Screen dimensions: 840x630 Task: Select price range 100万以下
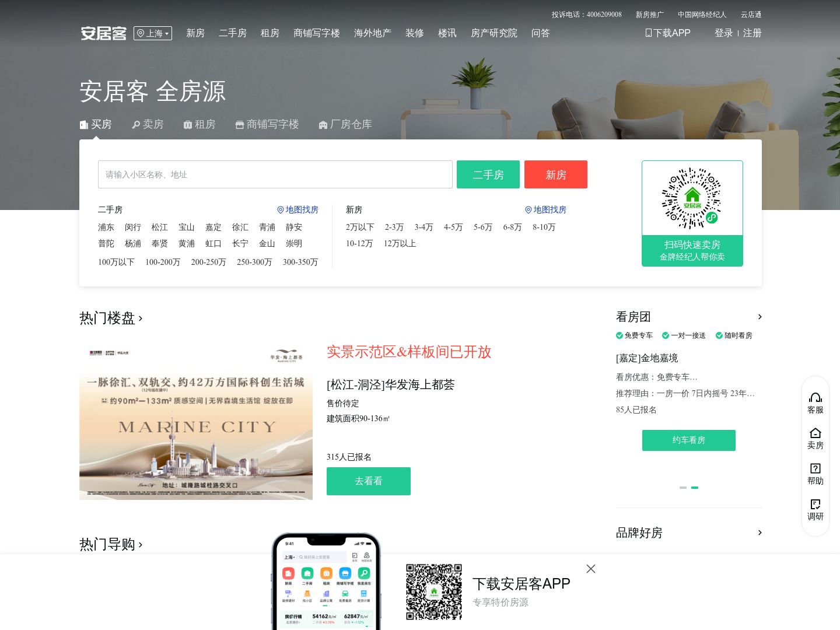point(116,262)
